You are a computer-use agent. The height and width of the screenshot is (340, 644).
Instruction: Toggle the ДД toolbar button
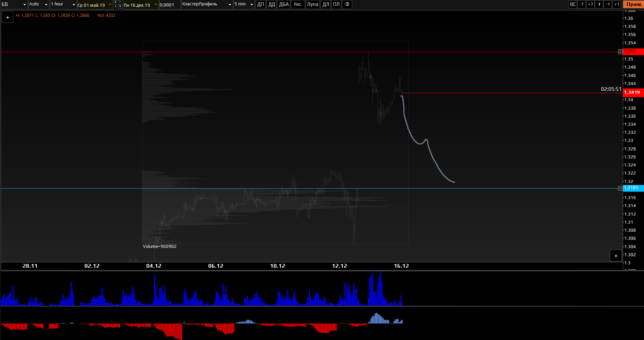tap(271, 4)
